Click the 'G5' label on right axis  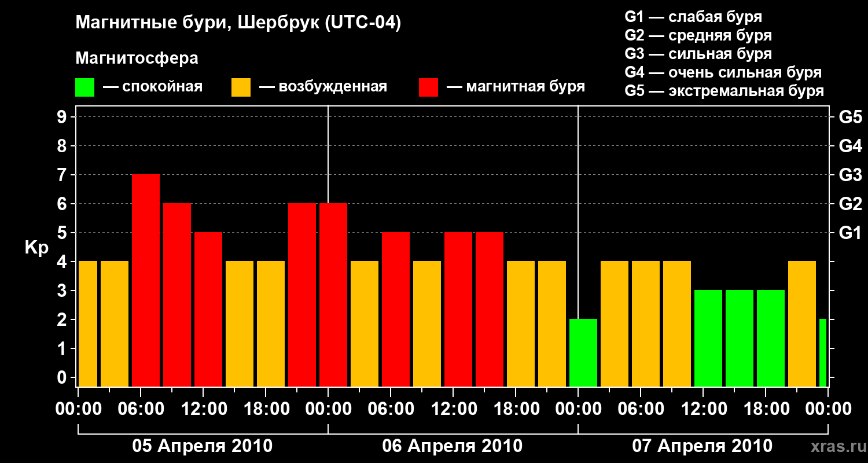point(850,117)
